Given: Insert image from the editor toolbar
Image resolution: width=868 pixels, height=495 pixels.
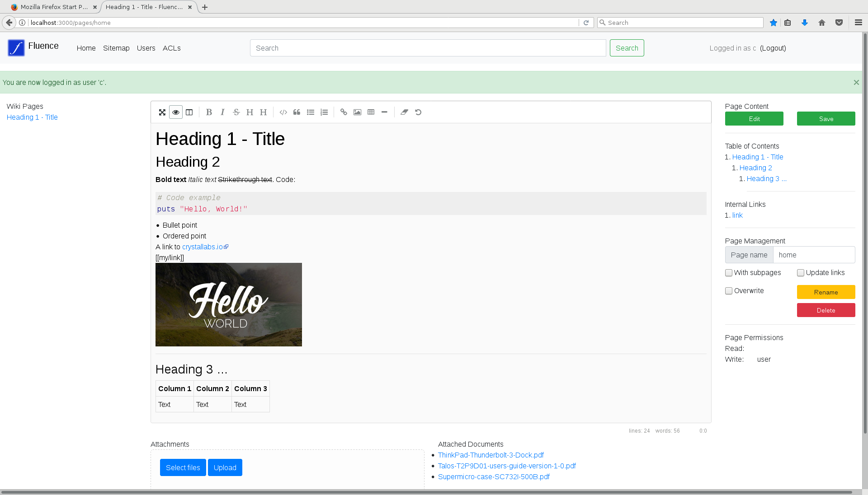Looking at the screenshot, I should coord(358,112).
